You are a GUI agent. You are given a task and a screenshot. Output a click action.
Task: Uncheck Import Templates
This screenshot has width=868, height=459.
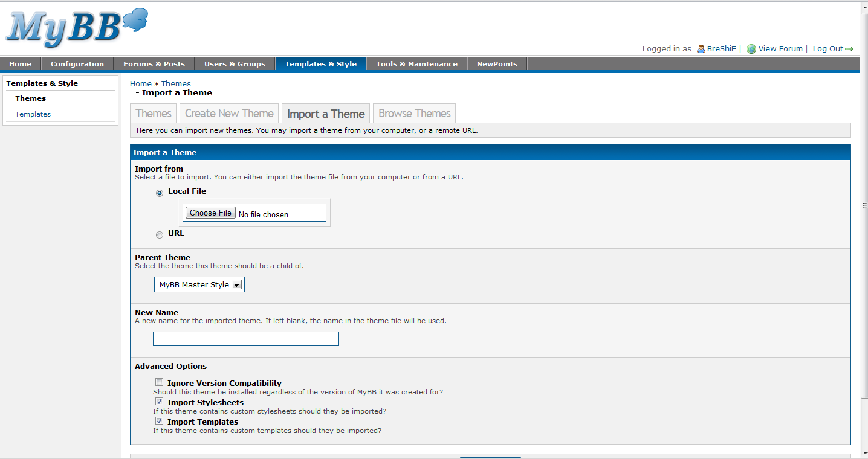pyautogui.click(x=159, y=420)
